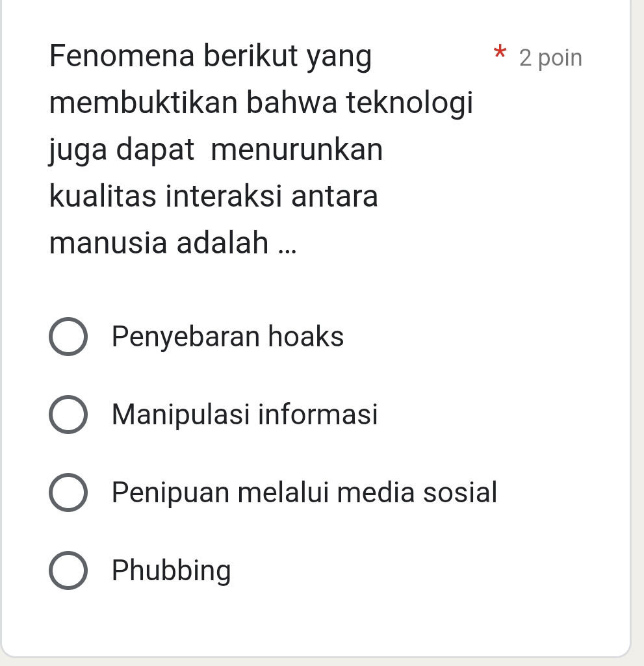
Task: Choose "Penyebaran hoaks" by clicking its label text
Action: click(227, 337)
